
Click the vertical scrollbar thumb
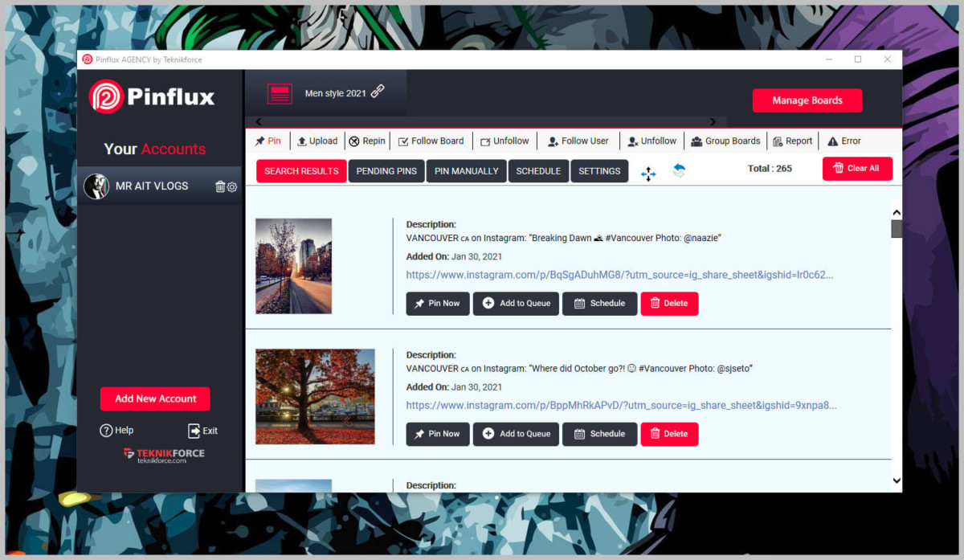897,229
